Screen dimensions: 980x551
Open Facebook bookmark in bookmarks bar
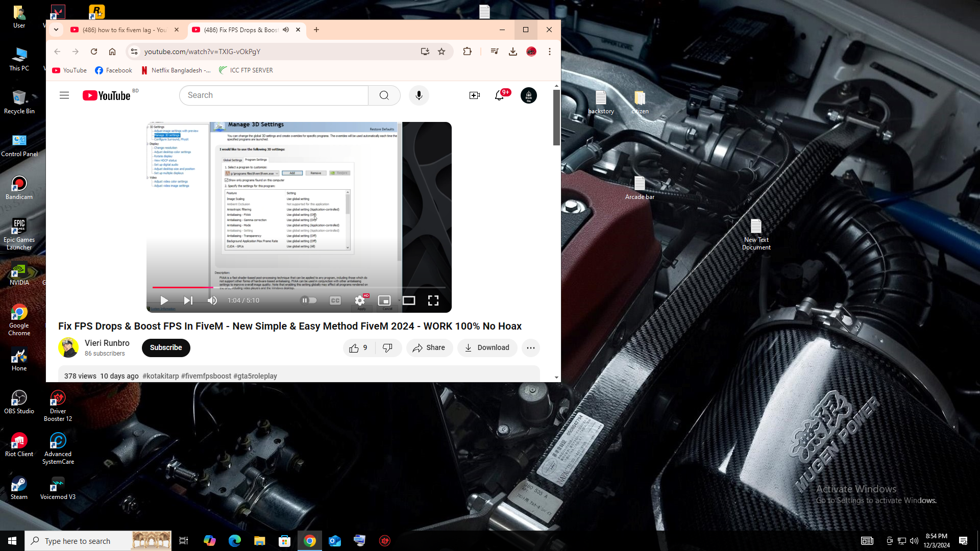tap(113, 70)
